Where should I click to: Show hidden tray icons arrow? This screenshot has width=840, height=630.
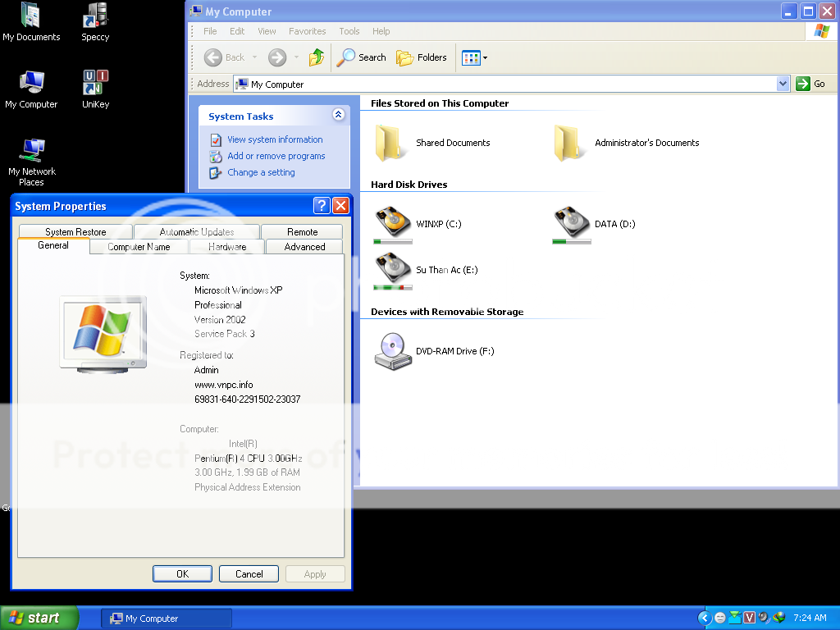coord(705,619)
